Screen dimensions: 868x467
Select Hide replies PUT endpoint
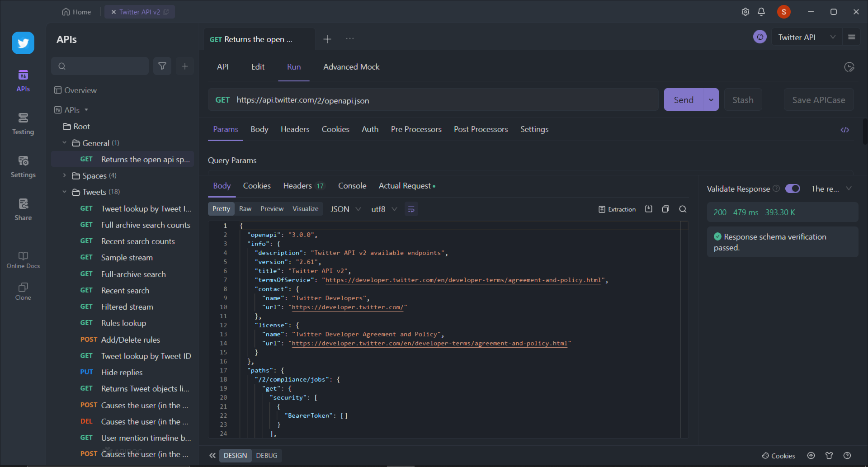pyautogui.click(x=123, y=372)
